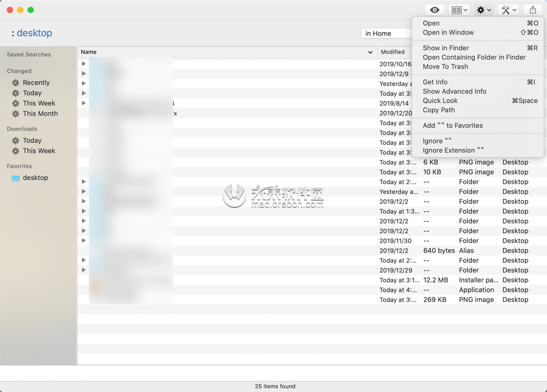
Task: Choose Show in Finder menu item
Action: pos(478,48)
